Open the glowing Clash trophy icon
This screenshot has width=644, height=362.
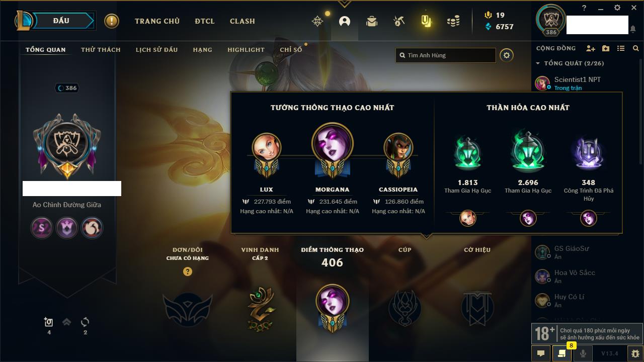426,21
